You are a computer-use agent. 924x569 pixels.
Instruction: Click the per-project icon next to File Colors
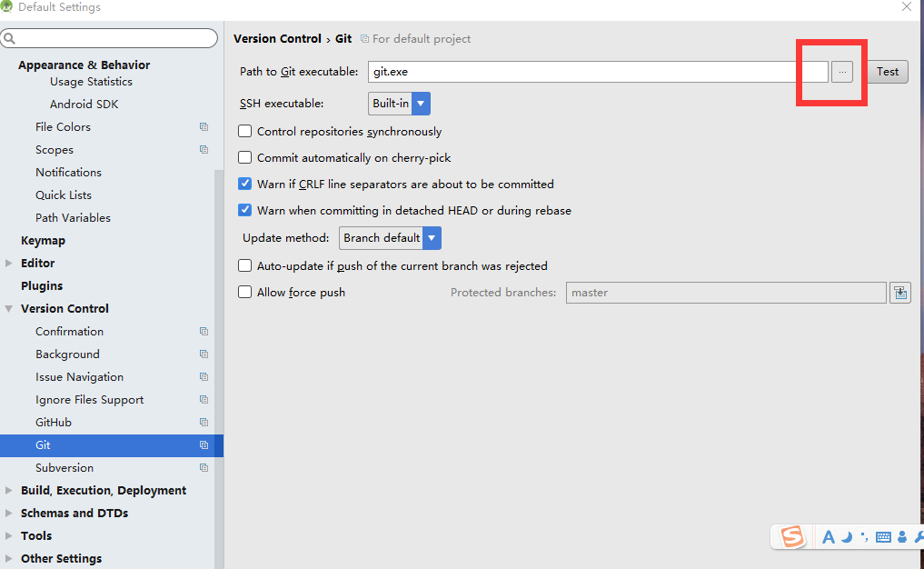204,126
